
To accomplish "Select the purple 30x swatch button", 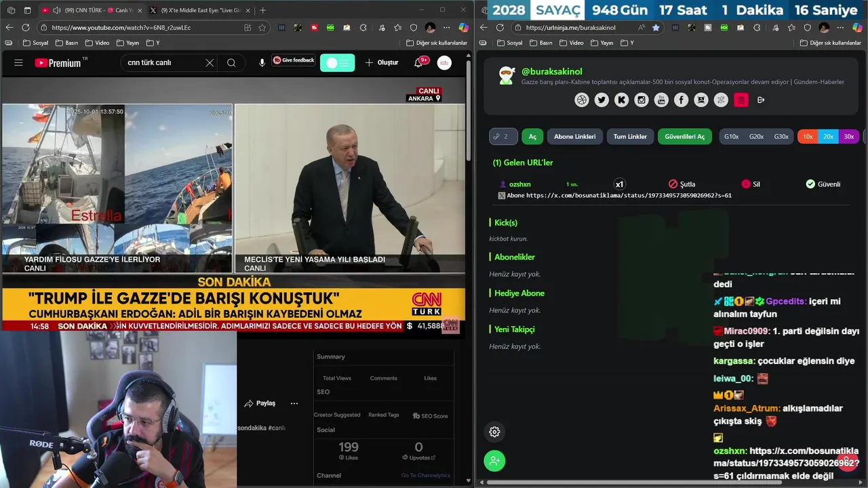I will (848, 136).
